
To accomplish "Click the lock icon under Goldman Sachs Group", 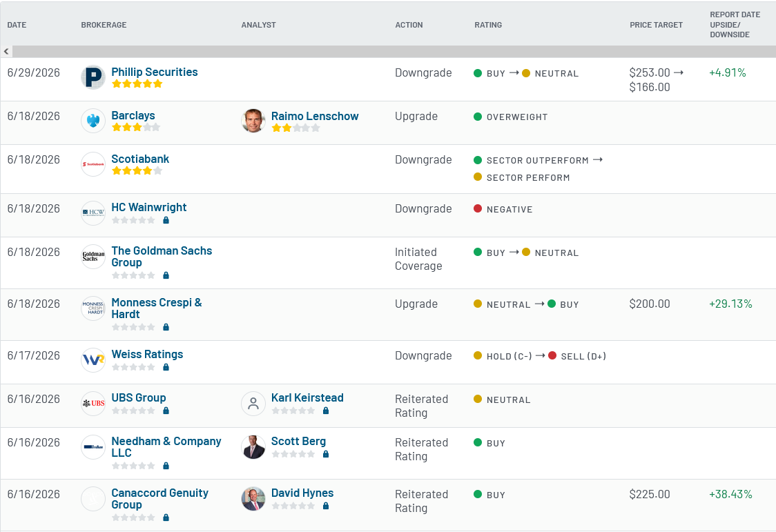I will (166, 275).
